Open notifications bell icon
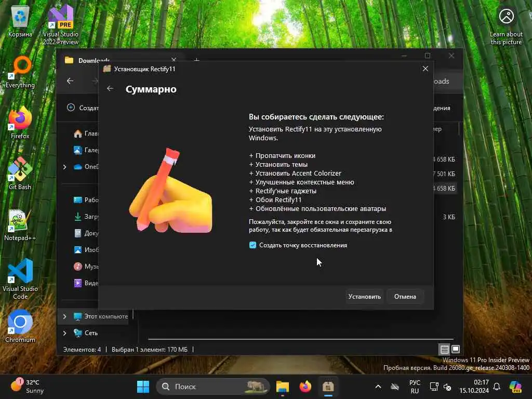This screenshot has width=532, height=399. point(496,387)
